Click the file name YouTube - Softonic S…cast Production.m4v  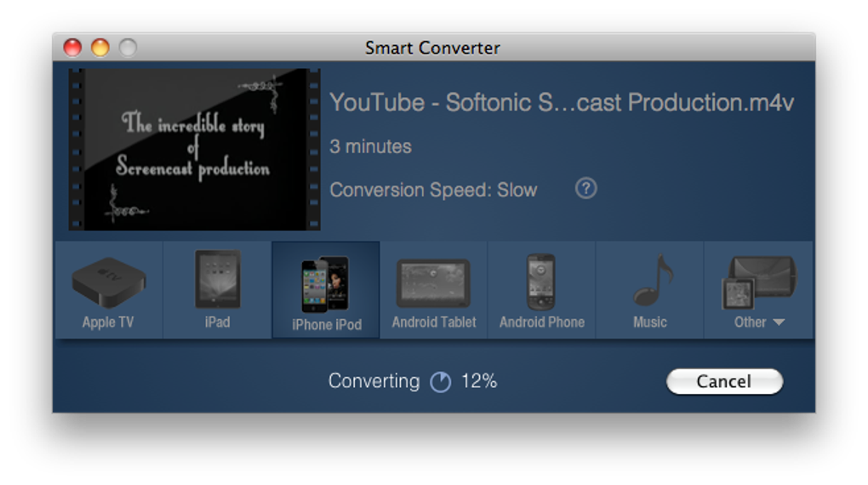click(x=562, y=103)
